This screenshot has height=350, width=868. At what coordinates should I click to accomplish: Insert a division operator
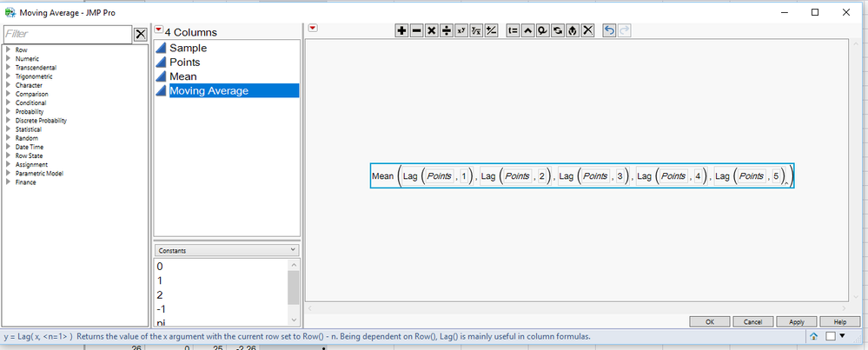(447, 31)
